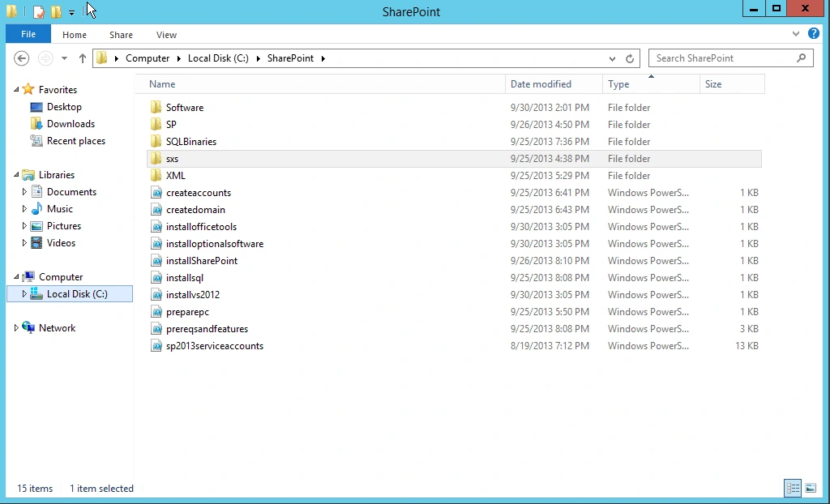Select the installSharePoint script icon
This screenshot has width=830, height=504.
pyautogui.click(x=156, y=260)
